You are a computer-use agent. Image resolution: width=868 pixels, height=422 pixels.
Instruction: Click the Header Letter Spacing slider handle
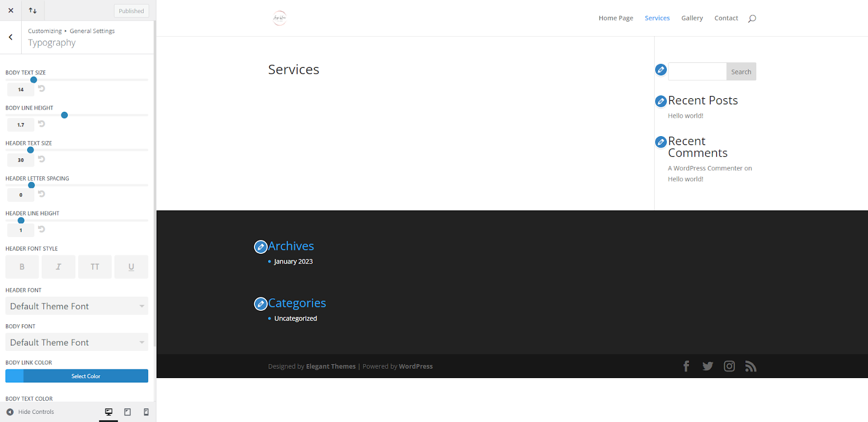31,185
